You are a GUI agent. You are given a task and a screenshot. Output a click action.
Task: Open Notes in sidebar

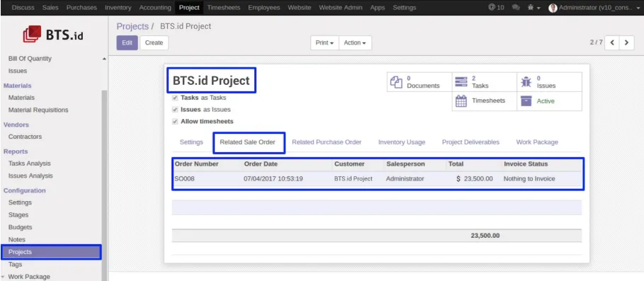(x=17, y=239)
